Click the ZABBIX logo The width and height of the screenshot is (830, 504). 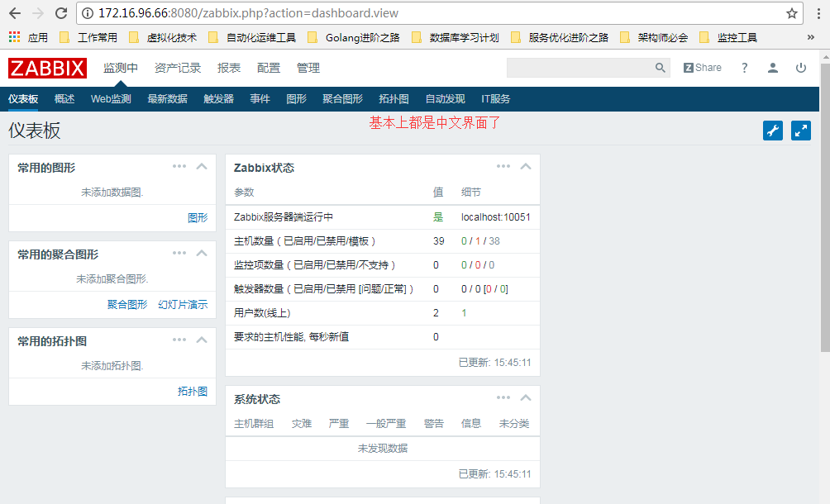coord(47,69)
